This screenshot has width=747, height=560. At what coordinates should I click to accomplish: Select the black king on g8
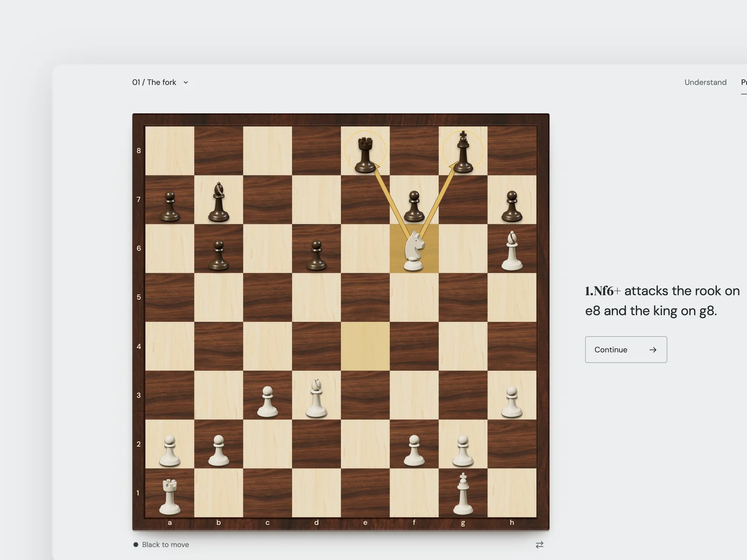coord(463,152)
